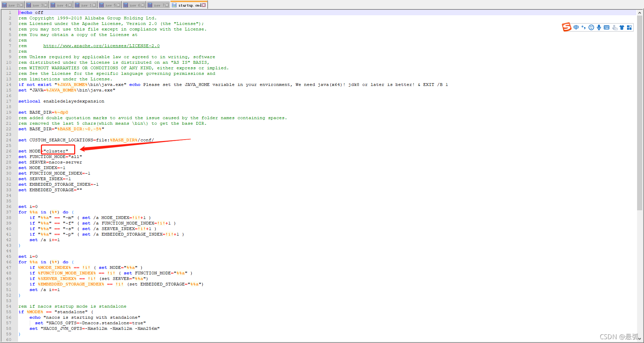Click 'set BASE_DIR="%BASE_DIR:~0,-5%"' line
644x343 pixels.
tap(61, 129)
